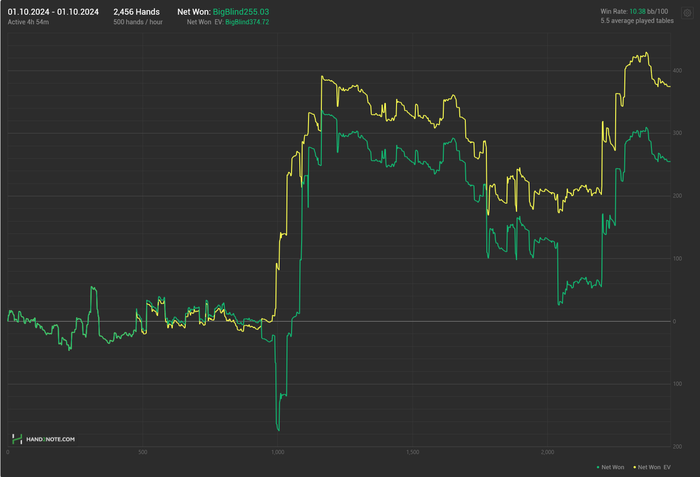Screen dimensions: 700x477
Task: Click the 0 y-axis label
Action: (x=674, y=321)
